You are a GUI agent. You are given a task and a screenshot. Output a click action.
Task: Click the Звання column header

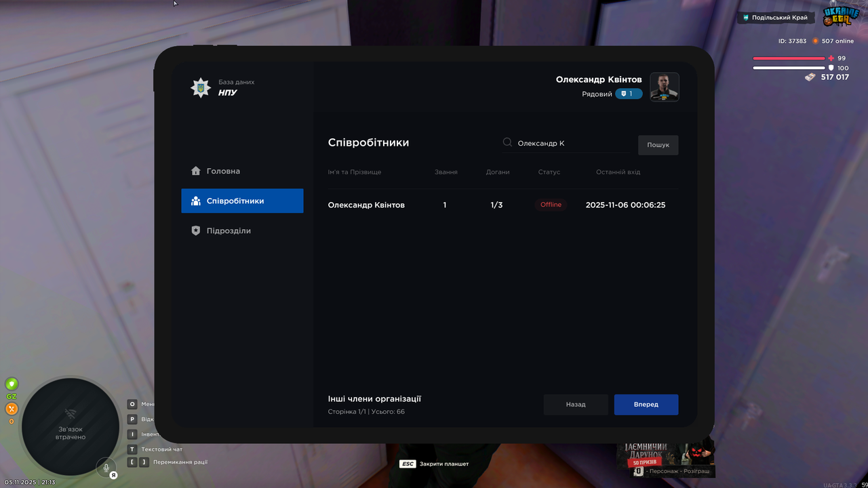[446, 172]
